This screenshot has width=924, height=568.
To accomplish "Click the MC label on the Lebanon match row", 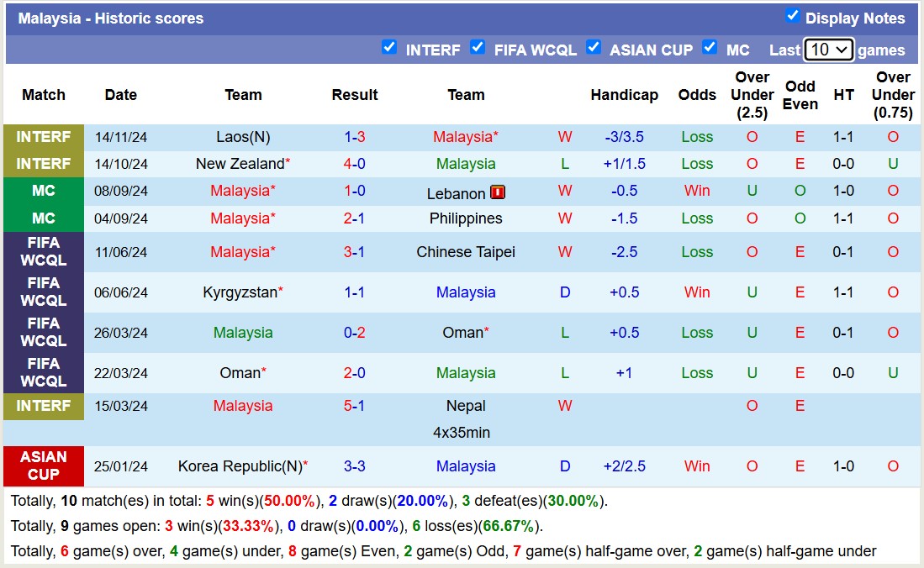I will tap(44, 191).
